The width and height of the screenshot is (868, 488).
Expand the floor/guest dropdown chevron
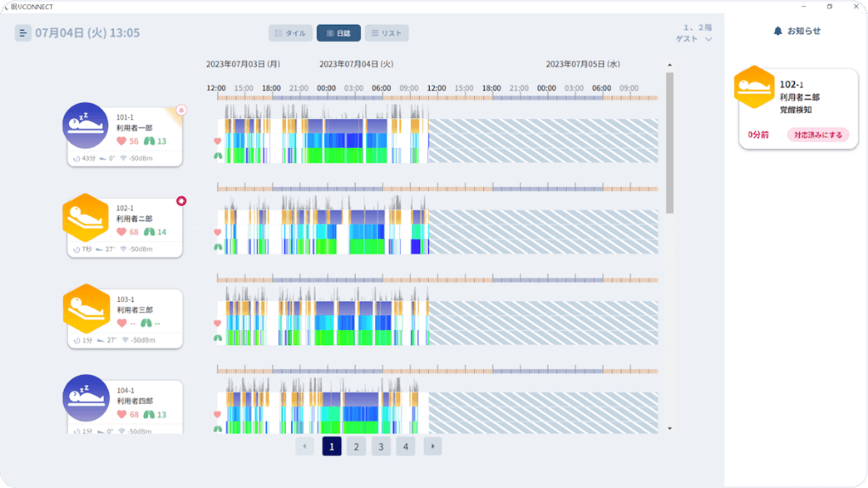coord(708,39)
